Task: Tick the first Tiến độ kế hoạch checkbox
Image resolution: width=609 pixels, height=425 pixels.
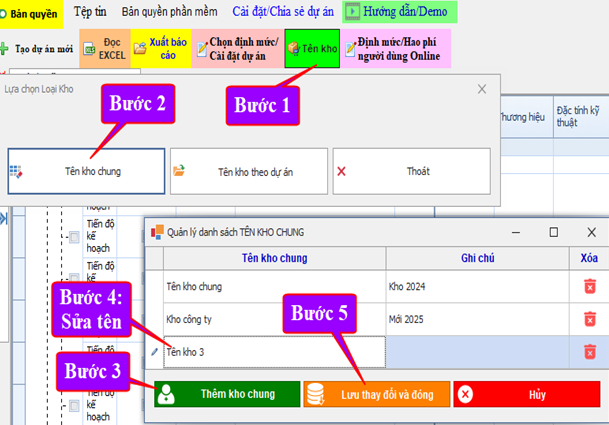Action: [x=74, y=237]
